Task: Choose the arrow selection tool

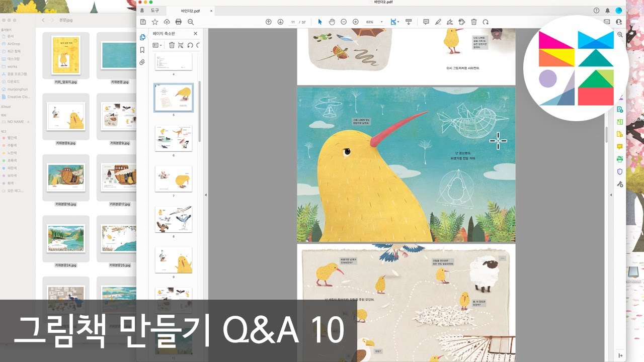Action: pos(320,22)
